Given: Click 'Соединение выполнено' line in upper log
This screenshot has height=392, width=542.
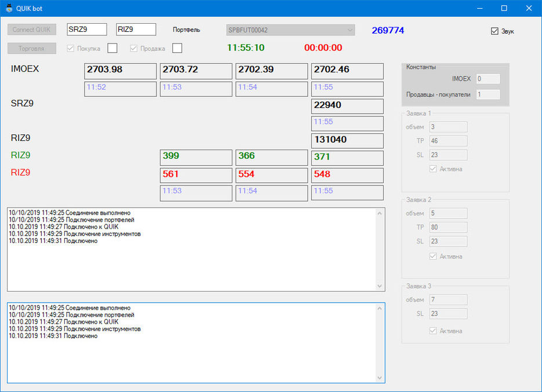Looking at the screenshot, I should click(70, 213).
